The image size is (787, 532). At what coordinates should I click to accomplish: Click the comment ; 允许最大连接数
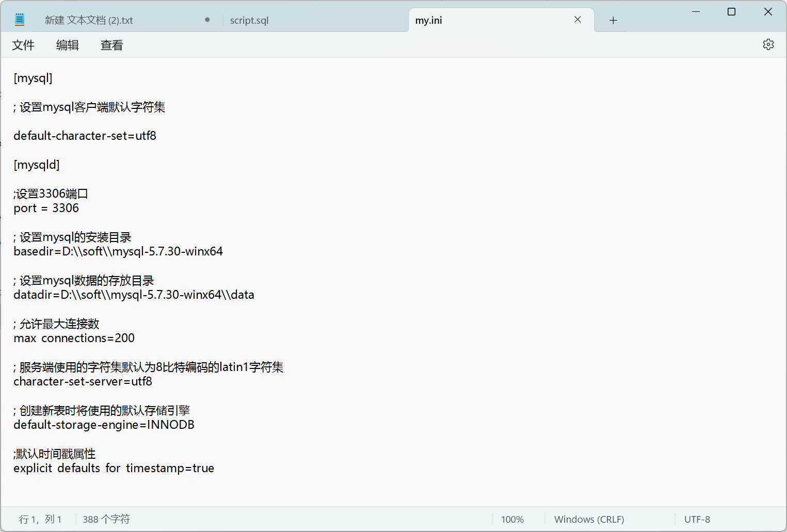click(56, 324)
